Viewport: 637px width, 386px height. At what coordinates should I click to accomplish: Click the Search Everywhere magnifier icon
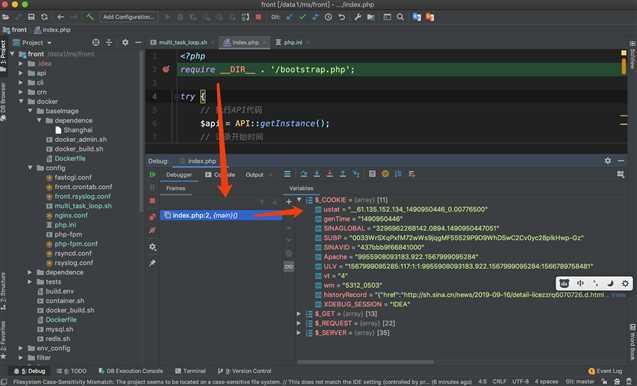[x=400, y=17]
